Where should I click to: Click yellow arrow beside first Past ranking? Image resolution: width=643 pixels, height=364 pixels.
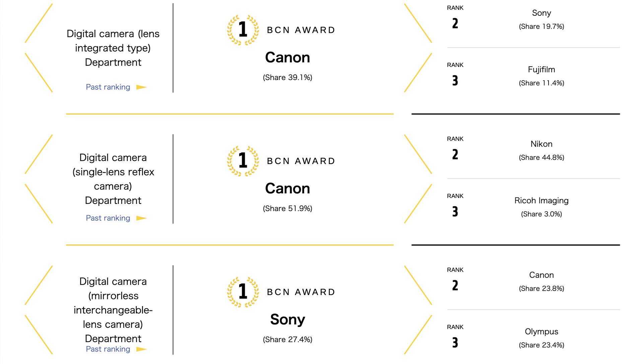[x=141, y=87]
